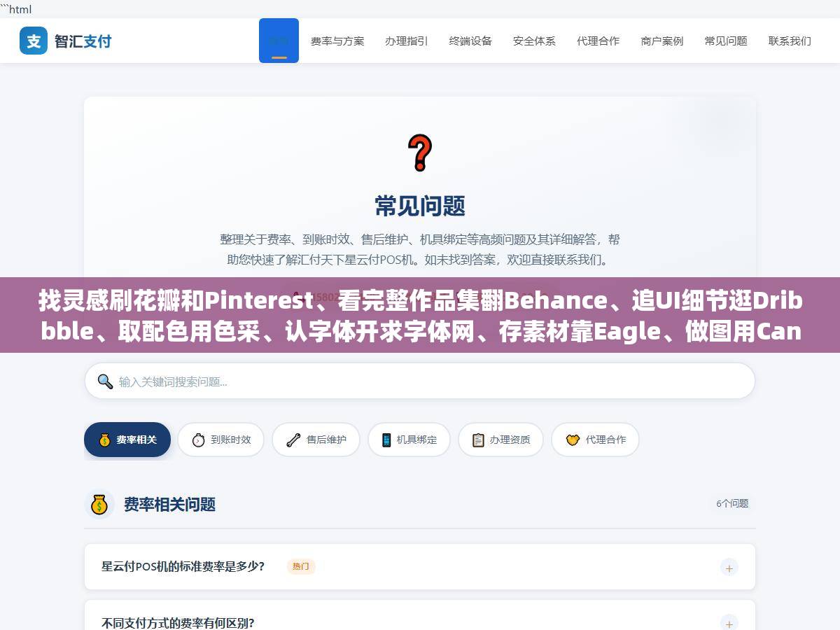
Task: Click the phone icon in 机具绑定 pill
Action: pos(386,440)
